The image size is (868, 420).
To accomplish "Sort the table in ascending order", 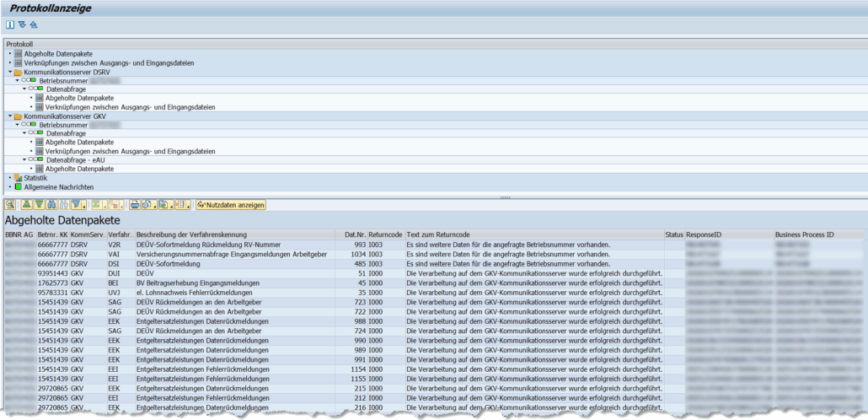I will [27, 205].
